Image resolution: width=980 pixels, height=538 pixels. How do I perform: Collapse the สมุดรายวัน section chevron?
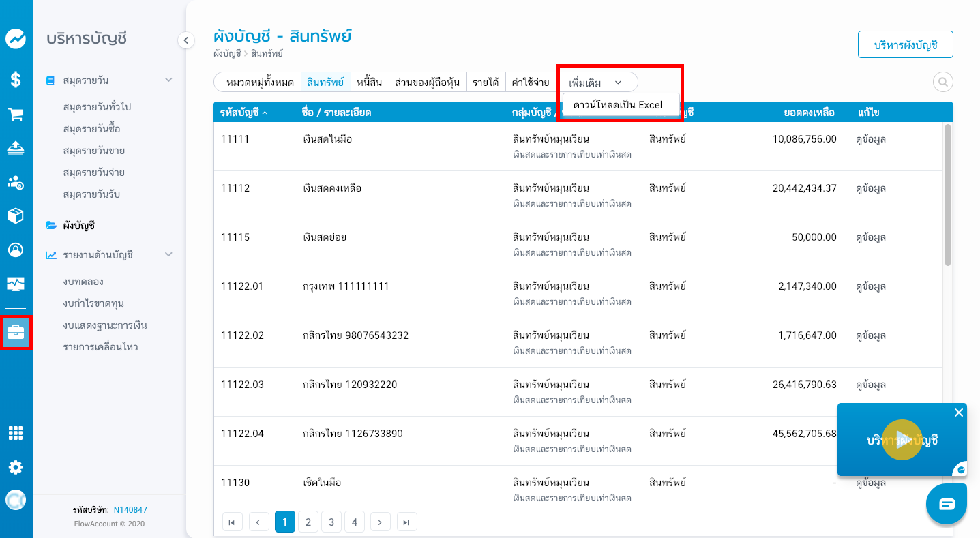point(169,80)
